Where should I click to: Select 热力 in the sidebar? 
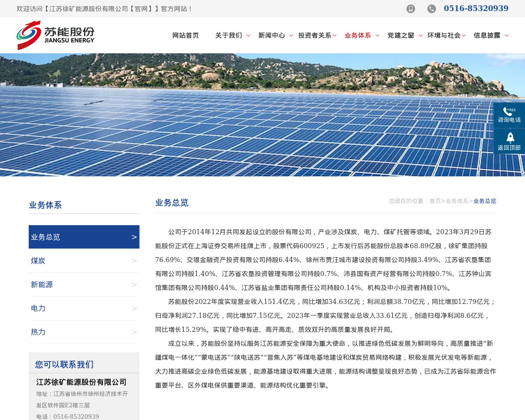click(84, 332)
